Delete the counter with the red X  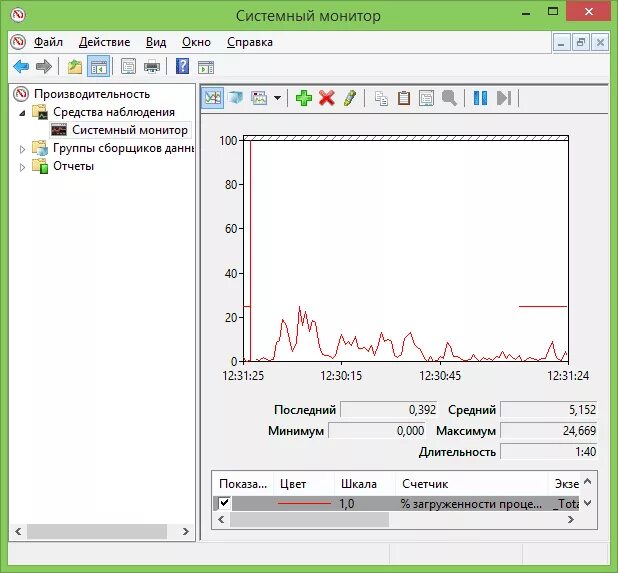(327, 98)
